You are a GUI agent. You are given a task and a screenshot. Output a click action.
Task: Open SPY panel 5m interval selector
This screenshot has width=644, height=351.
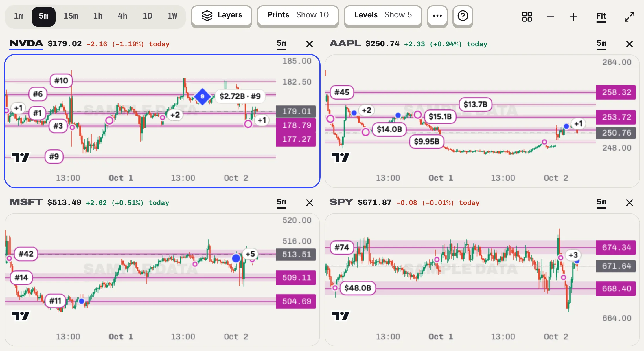click(x=601, y=203)
